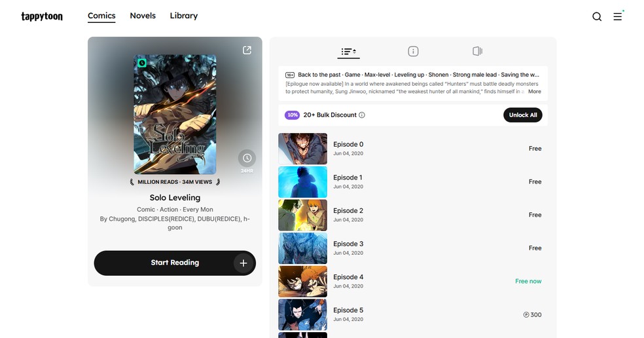The width and height of the screenshot is (644, 338).
Task: Add to library with plus icon
Action: [x=243, y=263]
